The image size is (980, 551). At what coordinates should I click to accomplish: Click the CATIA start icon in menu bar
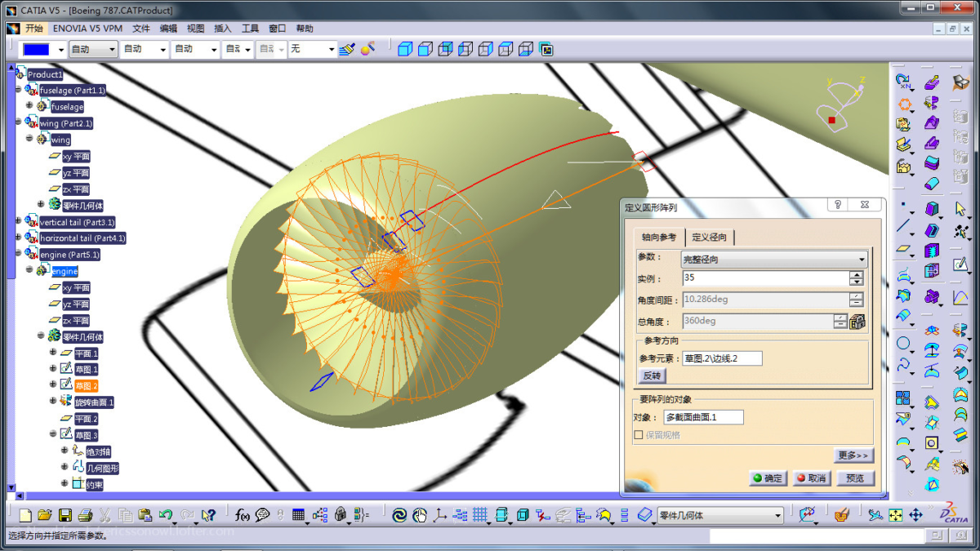(13, 28)
